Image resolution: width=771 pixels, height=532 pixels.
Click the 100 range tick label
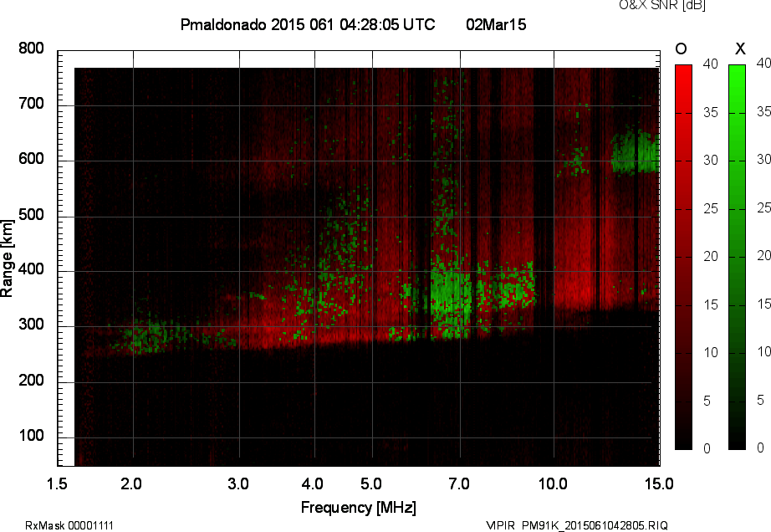[x=31, y=436]
